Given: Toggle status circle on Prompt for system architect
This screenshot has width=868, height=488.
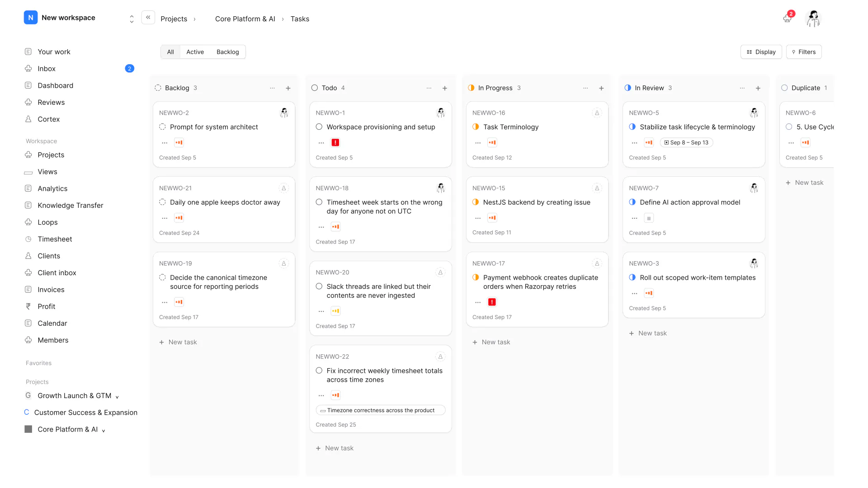Looking at the screenshot, I should coord(162,127).
